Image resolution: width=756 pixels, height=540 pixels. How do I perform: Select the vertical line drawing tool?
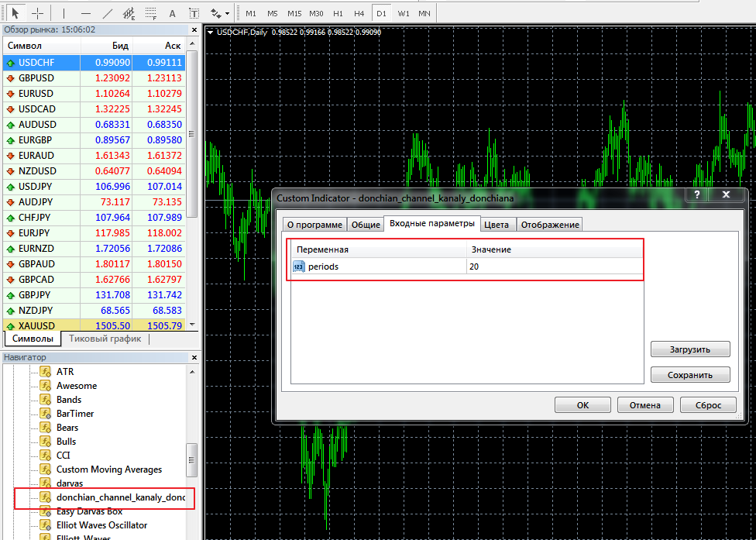64,13
